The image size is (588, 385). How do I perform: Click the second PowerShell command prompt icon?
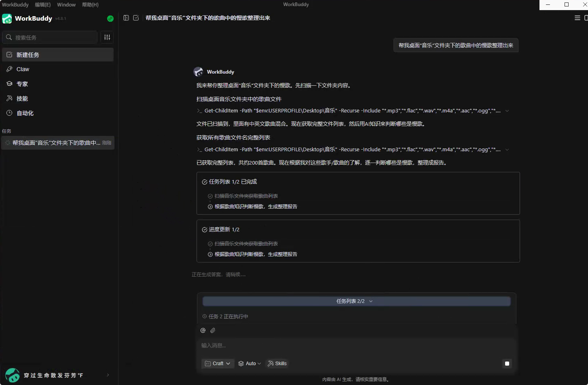click(x=199, y=150)
